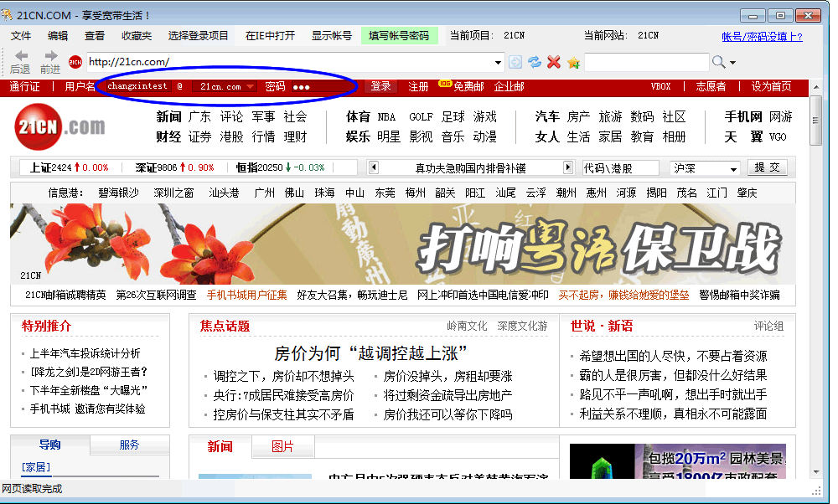
Task: Open the 评论组 link
Action: [768, 327]
